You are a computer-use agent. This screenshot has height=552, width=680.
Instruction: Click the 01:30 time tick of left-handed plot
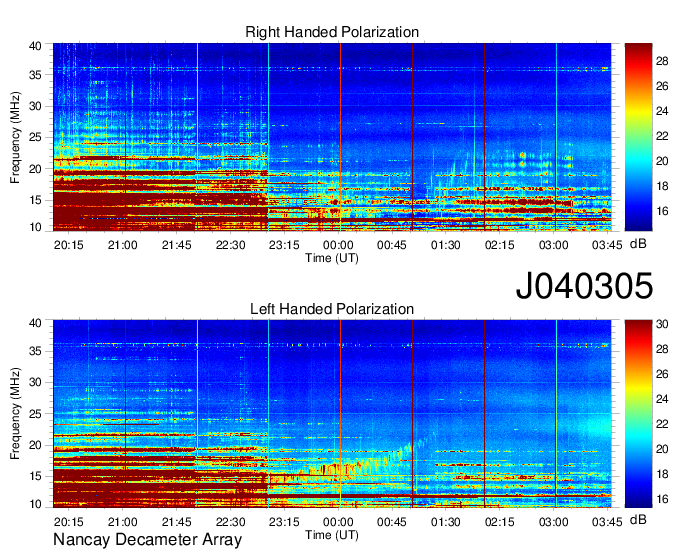[446, 522]
